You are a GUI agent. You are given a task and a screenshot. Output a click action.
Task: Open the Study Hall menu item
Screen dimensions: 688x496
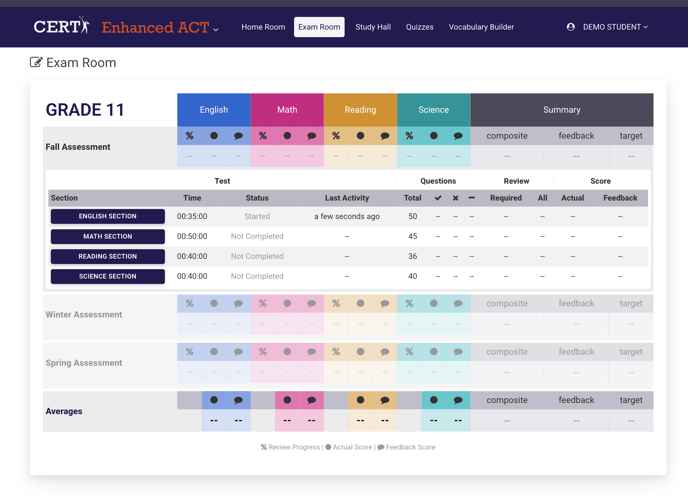(373, 27)
